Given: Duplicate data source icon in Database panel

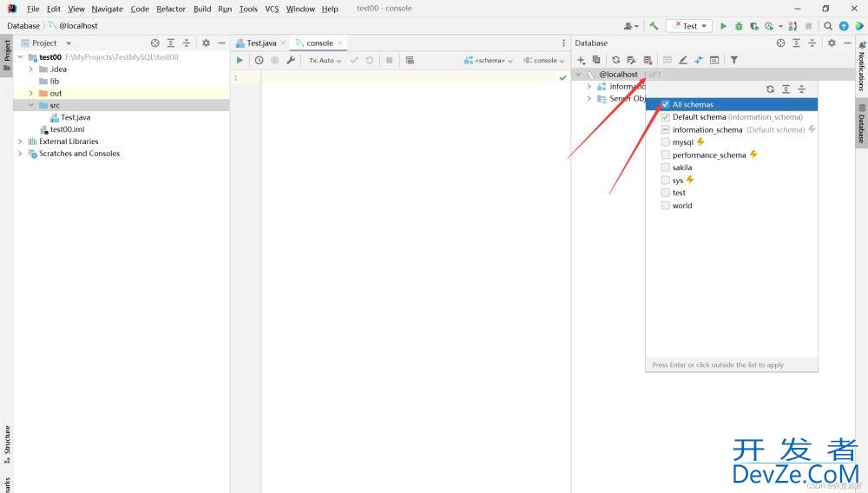Looking at the screenshot, I should [x=596, y=60].
